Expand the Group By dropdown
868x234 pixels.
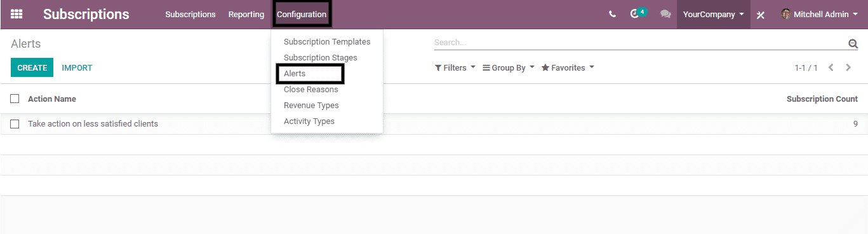tap(509, 67)
